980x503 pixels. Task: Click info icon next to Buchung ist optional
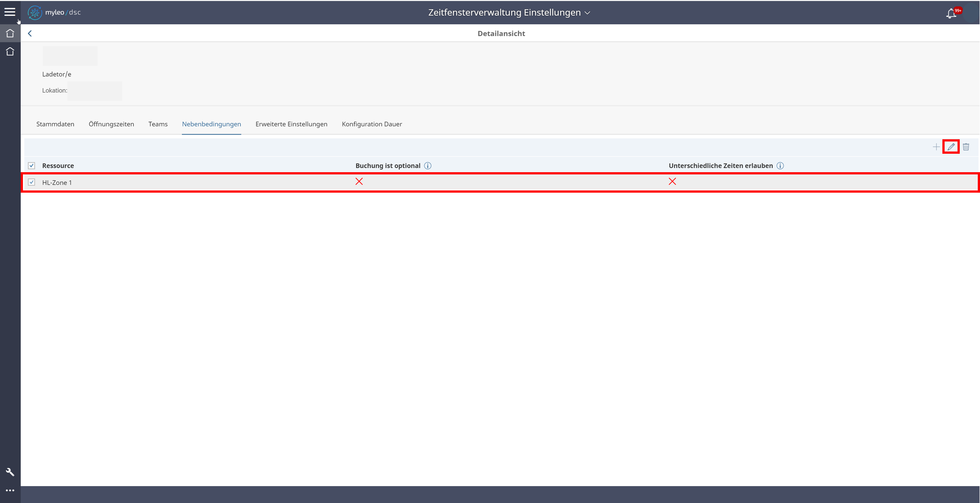coord(428,166)
